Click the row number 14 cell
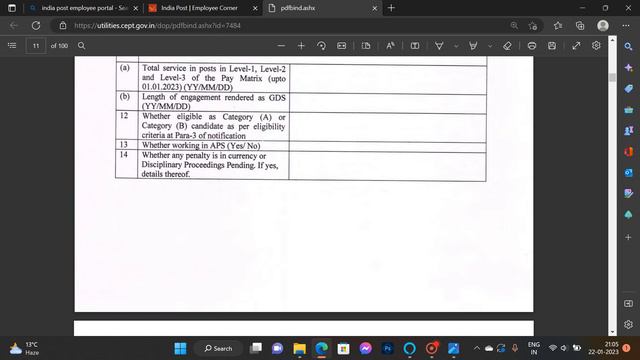The image size is (640, 360). (x=126, y=164)
